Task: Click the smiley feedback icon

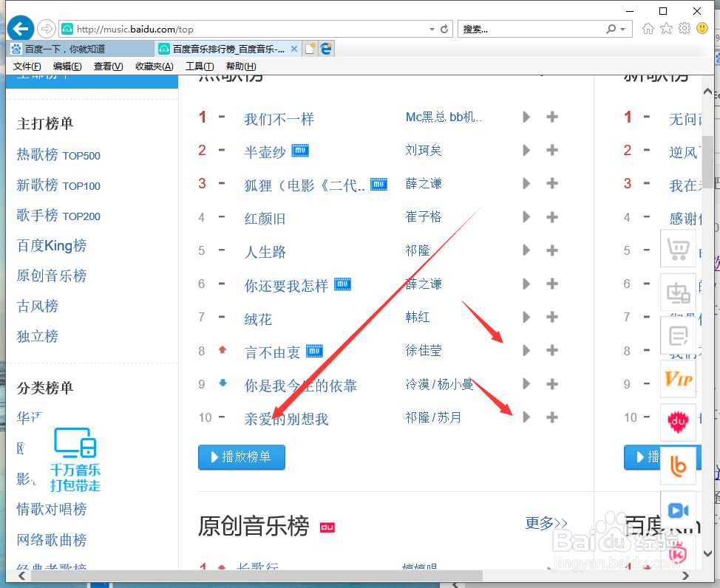Action: coord(702,29)
